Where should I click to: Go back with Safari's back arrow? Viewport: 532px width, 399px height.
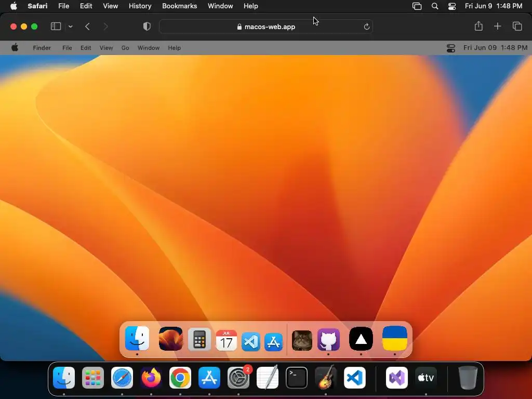pyautogui.click(x=87, y=26)
